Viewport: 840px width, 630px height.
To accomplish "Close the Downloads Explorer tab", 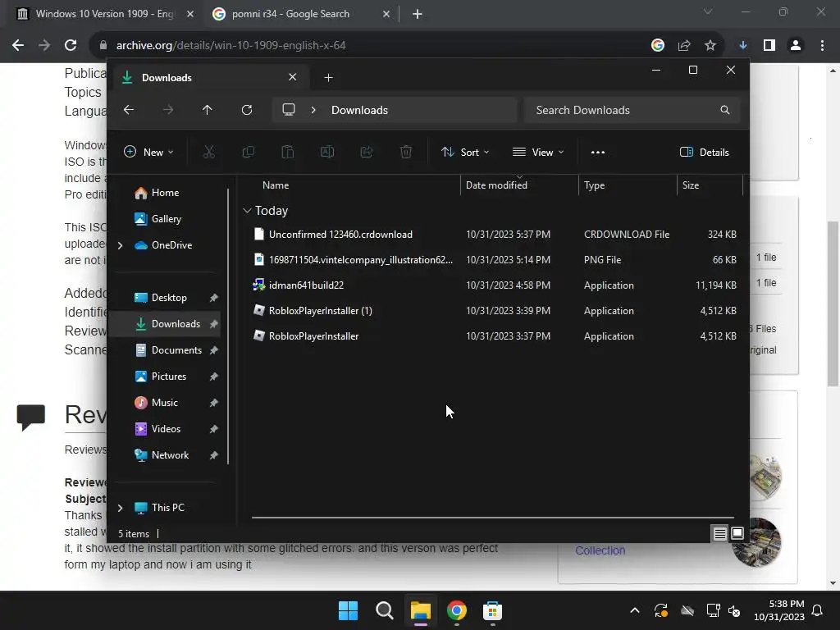I will [293, 77].
